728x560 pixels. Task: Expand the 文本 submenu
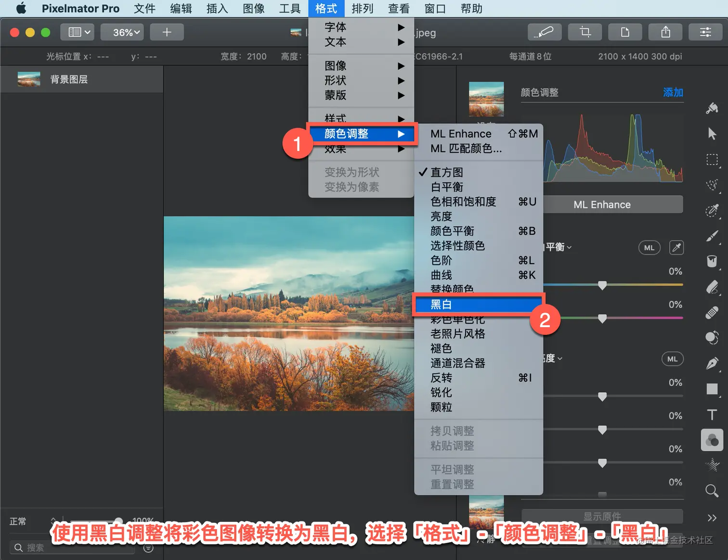click(361, 42)
